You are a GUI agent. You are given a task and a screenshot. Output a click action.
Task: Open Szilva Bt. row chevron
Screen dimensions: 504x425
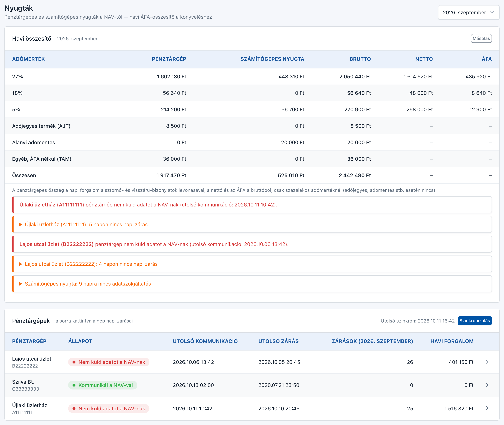(487, 385)
